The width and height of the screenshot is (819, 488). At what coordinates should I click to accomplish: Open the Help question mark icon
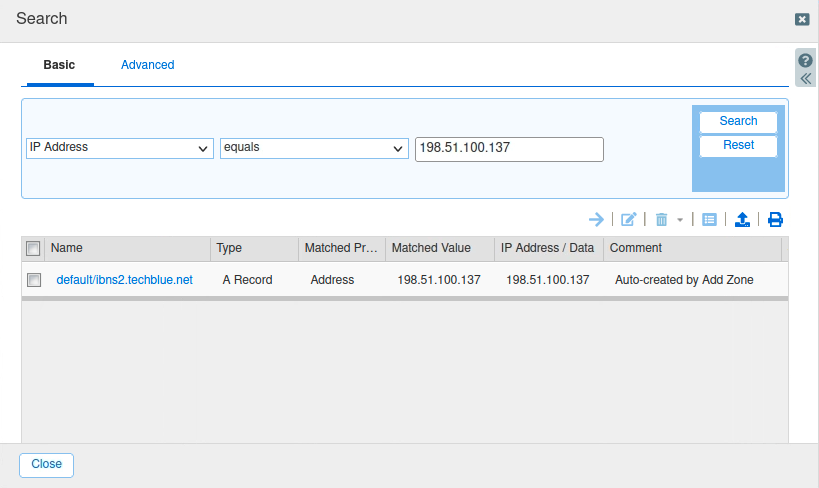point(805,60)
